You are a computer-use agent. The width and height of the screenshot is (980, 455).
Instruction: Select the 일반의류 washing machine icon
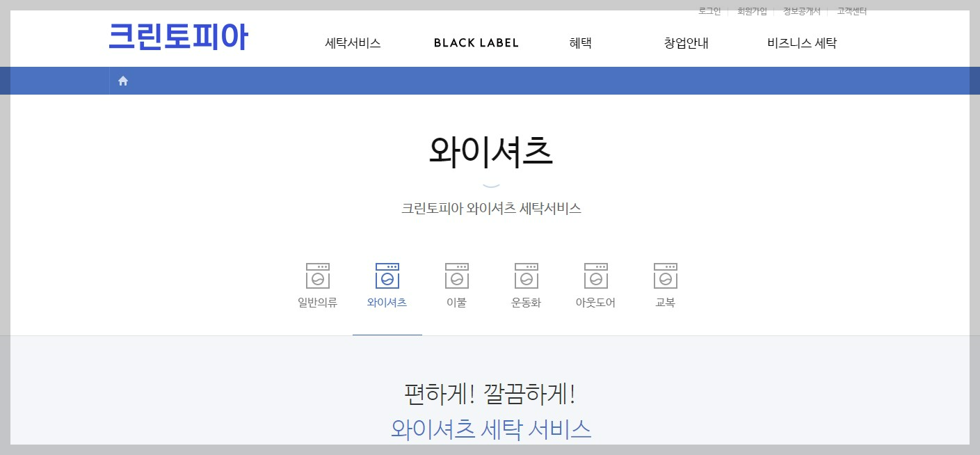click(x=318, y=276)
